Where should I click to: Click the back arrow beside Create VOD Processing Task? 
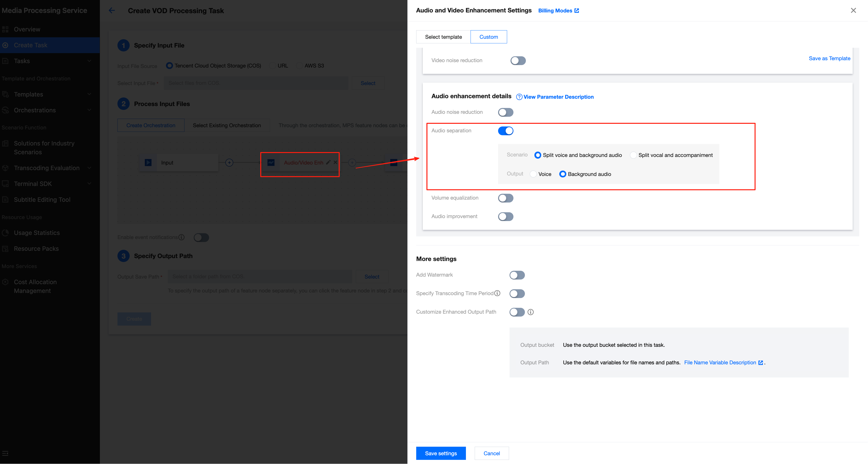[x=112, y=10]
